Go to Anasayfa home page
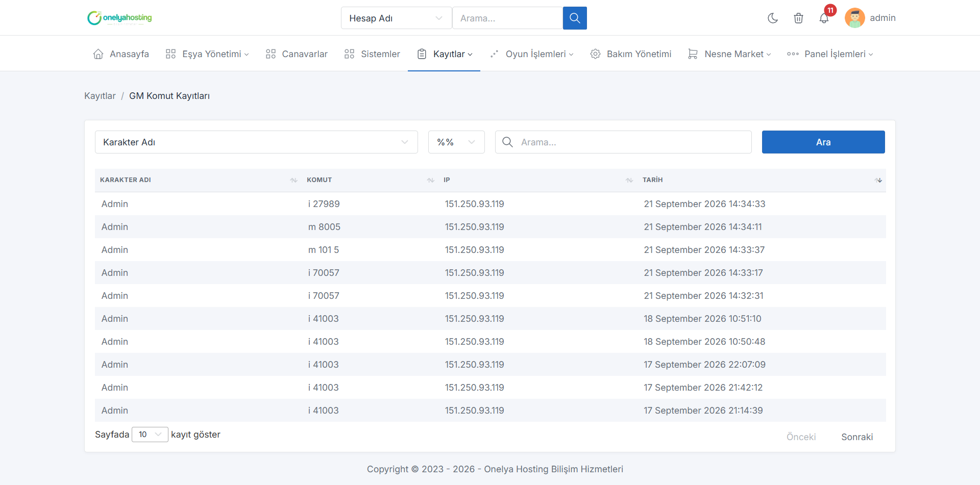The height and width of the screenshot is (485, 980). (121, 54)
